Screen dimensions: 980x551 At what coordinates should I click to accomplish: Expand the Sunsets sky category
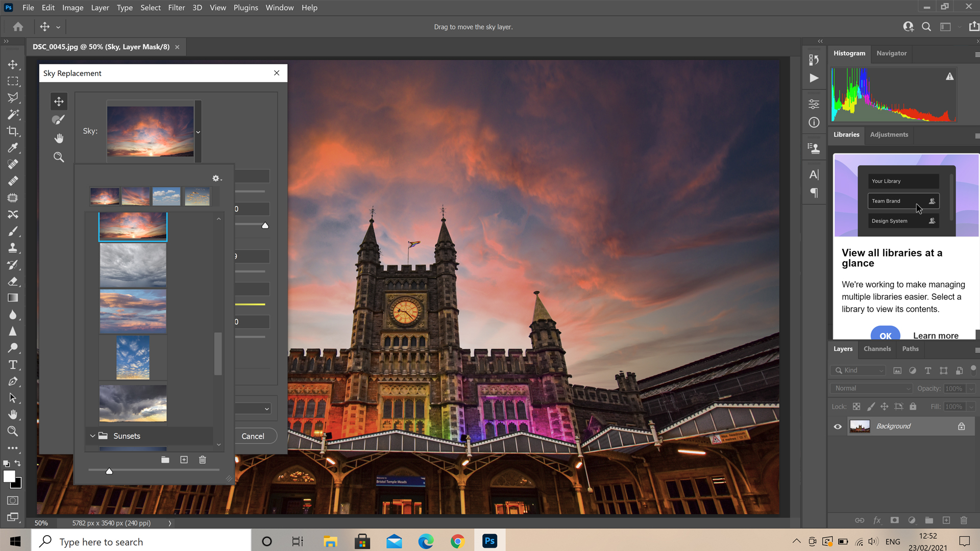[92, 435]
